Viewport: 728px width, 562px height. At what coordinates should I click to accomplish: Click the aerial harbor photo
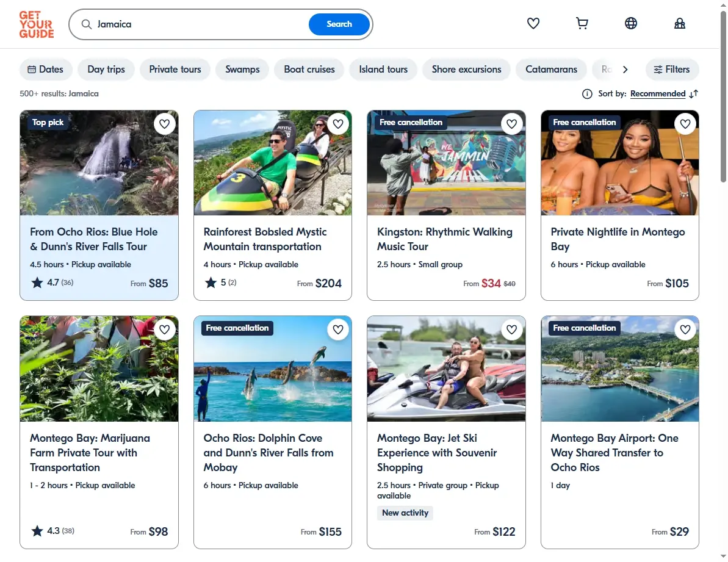pos(620,369)
